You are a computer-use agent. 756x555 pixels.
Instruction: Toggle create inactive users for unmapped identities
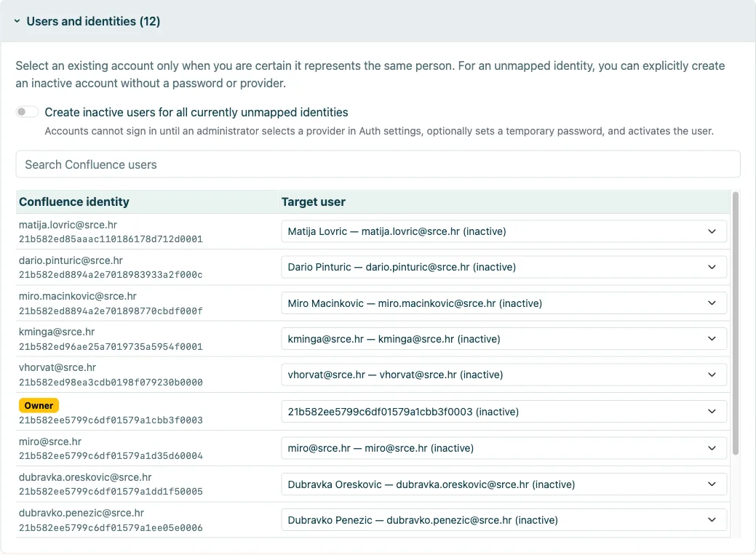(27, 112)
